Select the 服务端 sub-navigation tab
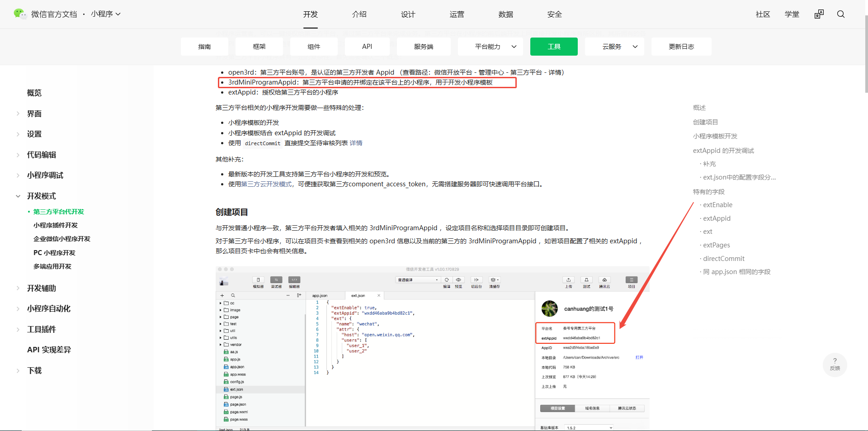This screenshot has width=868, height=431. pos(424,47)
